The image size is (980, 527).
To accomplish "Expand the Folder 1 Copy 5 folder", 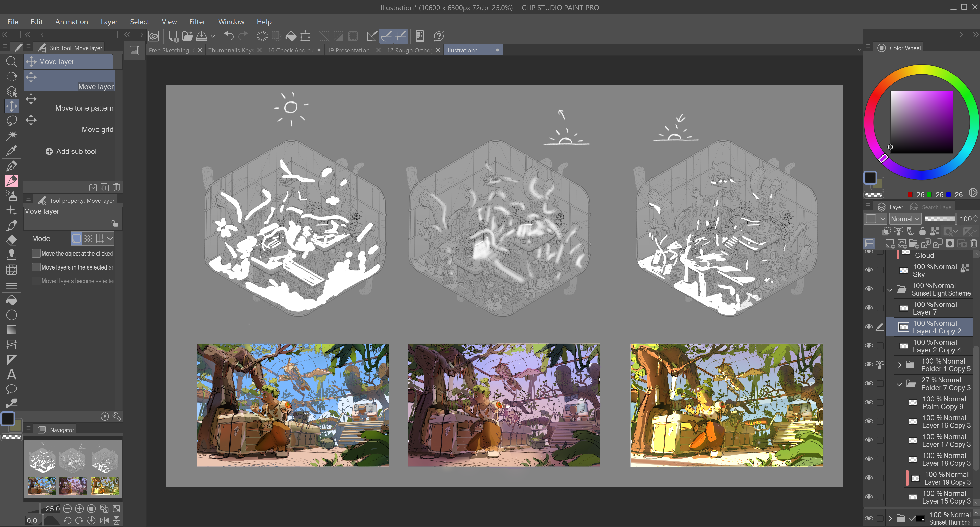I will [x=899, y=365].
